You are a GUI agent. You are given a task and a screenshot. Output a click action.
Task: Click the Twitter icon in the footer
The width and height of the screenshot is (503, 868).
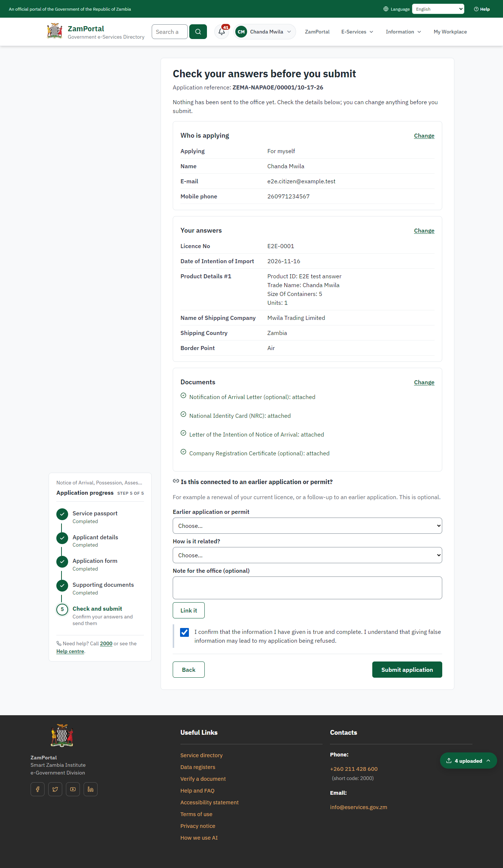55,789
